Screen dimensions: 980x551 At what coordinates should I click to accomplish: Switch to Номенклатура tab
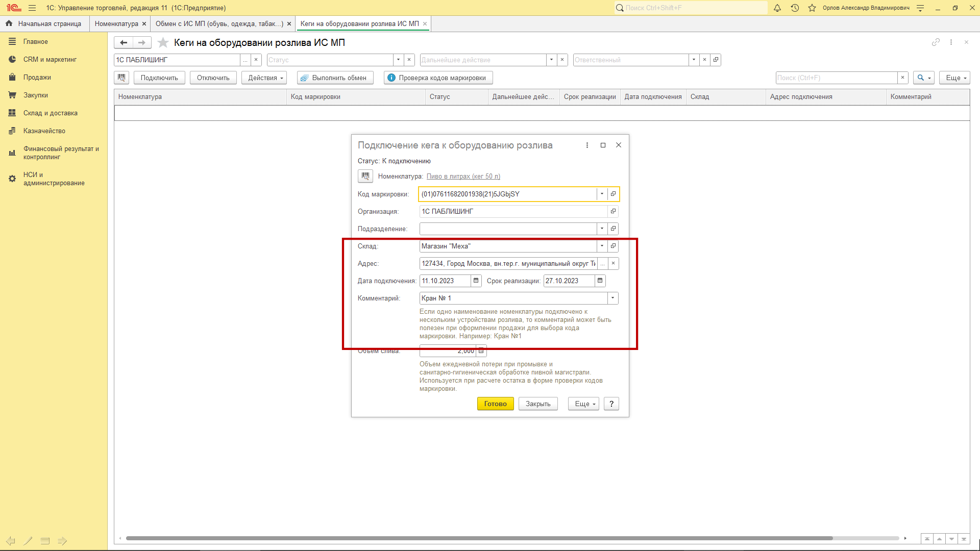pyautogui.click(x=116, y=23)
